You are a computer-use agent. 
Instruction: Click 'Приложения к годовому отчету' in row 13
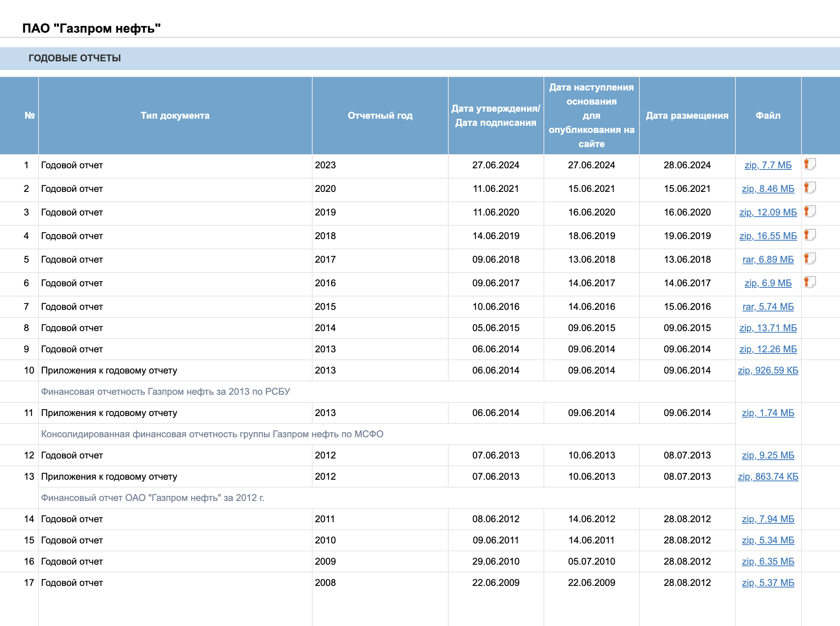tap(109, 477)
